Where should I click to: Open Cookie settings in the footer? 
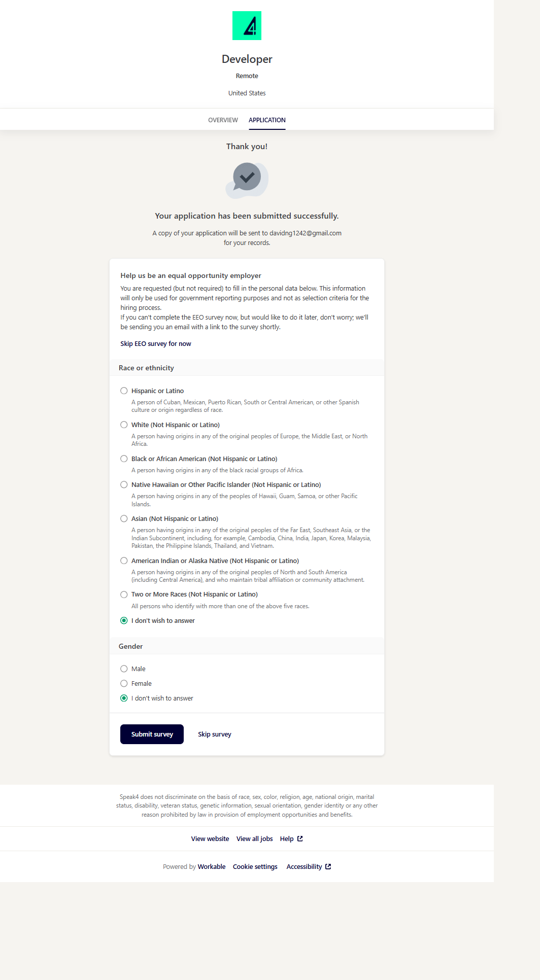[255, 866]
